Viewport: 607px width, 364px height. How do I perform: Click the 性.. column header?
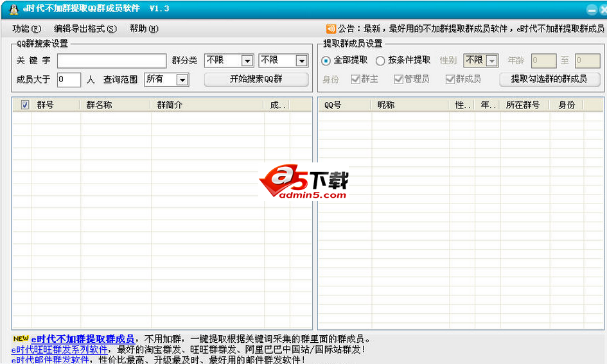[x=461, y=105]
